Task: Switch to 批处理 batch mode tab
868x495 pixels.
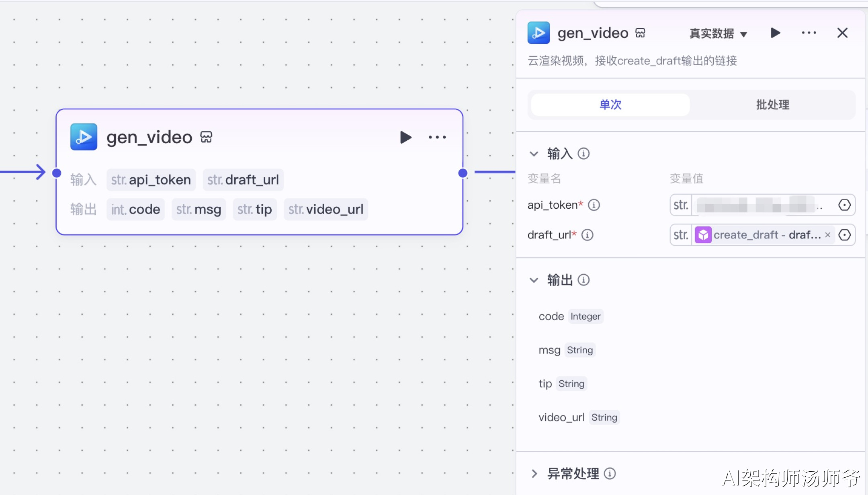Action: (x=772, y=105)
